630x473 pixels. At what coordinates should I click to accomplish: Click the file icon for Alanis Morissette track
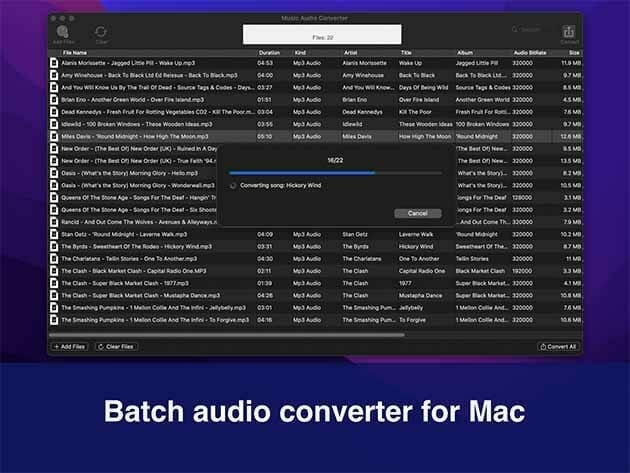point(55,63)
